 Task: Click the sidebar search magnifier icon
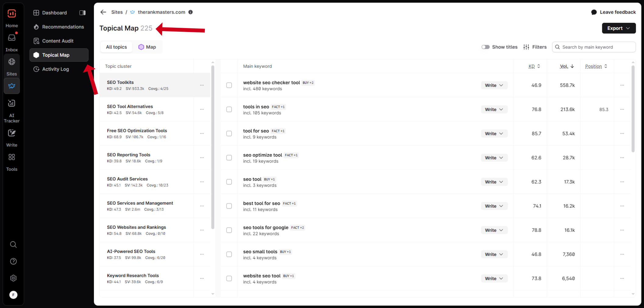(13, 245)
